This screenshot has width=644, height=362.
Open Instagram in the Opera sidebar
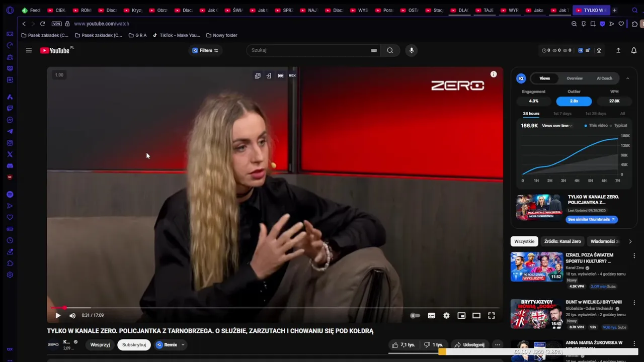(x=10, y=143)
